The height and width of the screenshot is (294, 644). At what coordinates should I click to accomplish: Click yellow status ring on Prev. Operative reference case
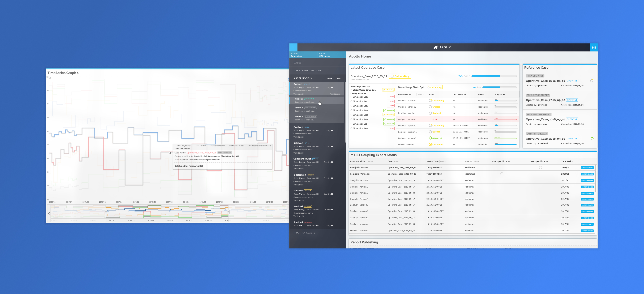[x=592, y=81]
